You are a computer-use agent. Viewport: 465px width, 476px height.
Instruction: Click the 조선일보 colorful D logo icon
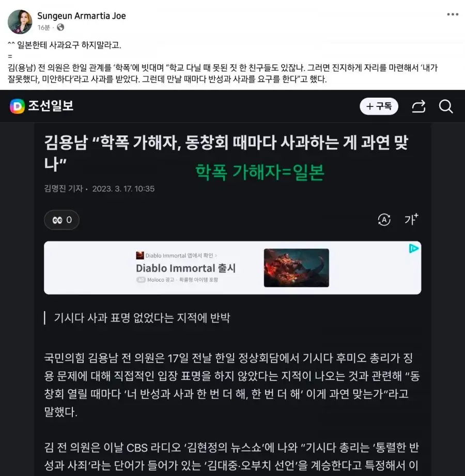pos(17,106)
